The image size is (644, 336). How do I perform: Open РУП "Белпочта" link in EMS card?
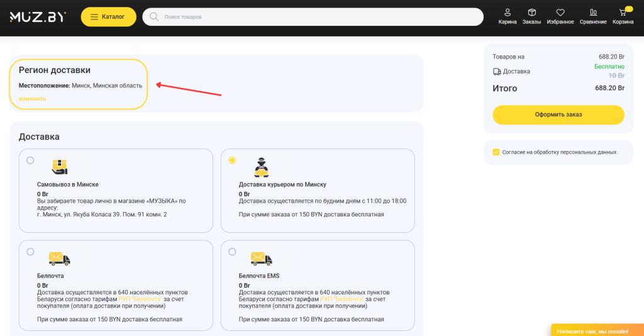click(x=341, y=299)
